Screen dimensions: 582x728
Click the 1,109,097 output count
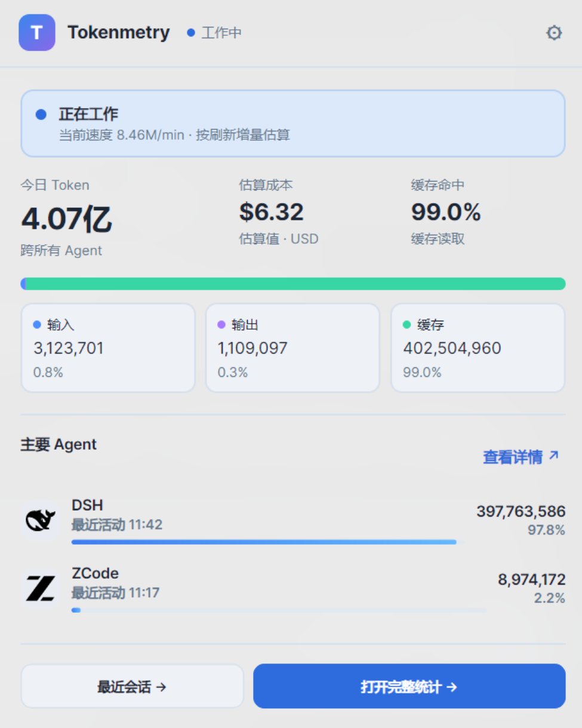pos(252,348)
